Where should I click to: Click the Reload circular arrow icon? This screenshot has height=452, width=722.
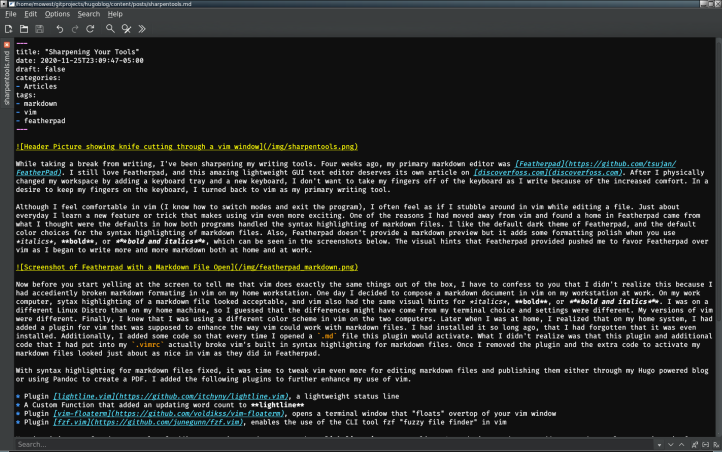tap(90, 29)
